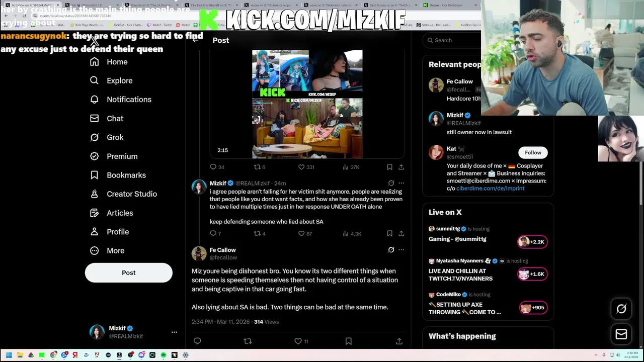Image resolution: width=644 pixels, height=362 pixels.
Task: Repost Fe Callow's main post
Action: point(248,341)
